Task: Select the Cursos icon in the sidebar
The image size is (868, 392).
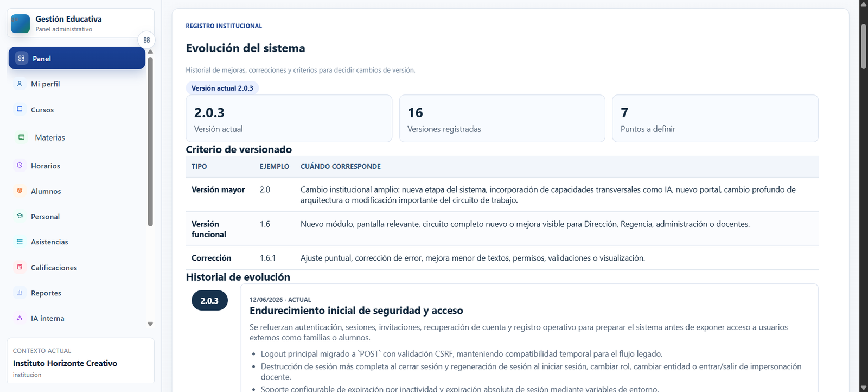Action: [20, 109]
